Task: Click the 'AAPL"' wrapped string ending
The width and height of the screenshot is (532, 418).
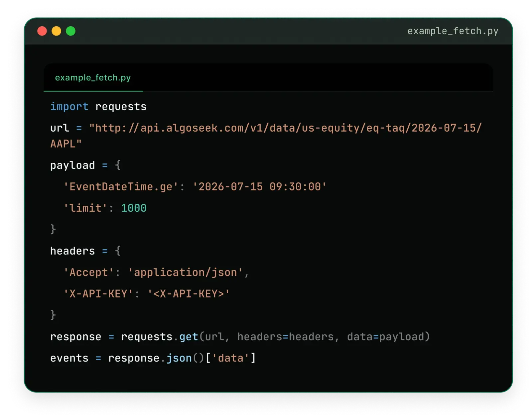Action: [66, 144]
